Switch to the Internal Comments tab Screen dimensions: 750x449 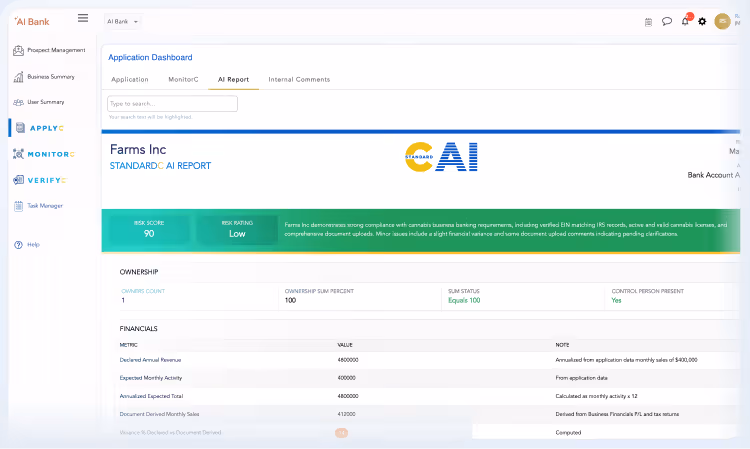[x=299, y=79]
